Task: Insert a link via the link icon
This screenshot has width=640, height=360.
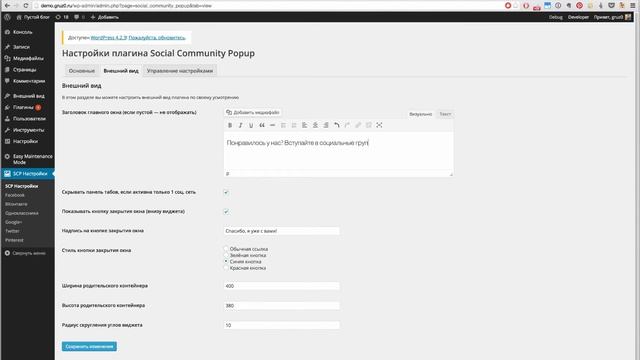Action: click(x=358, y=125)
